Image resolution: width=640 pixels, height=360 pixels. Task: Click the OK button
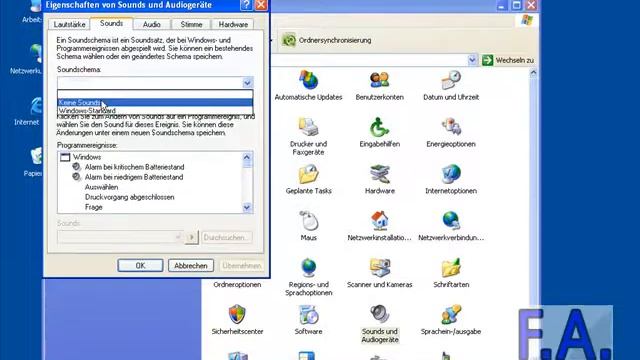140,265
